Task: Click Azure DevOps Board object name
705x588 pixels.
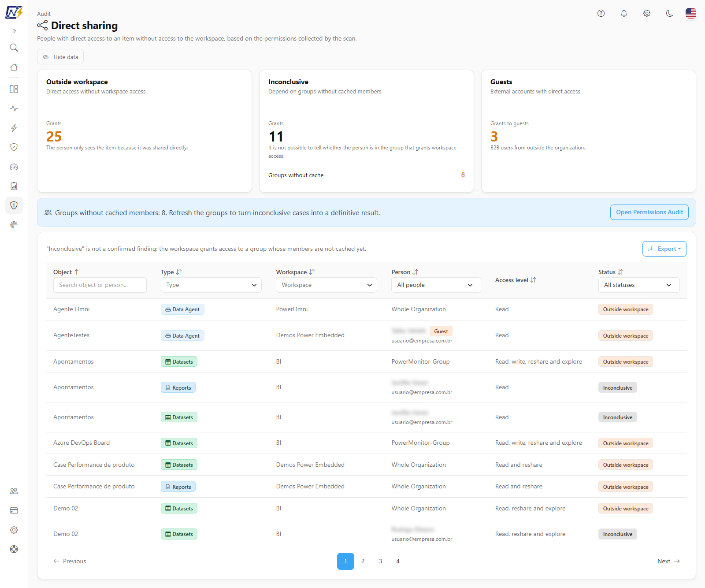Action: (82, 443)
